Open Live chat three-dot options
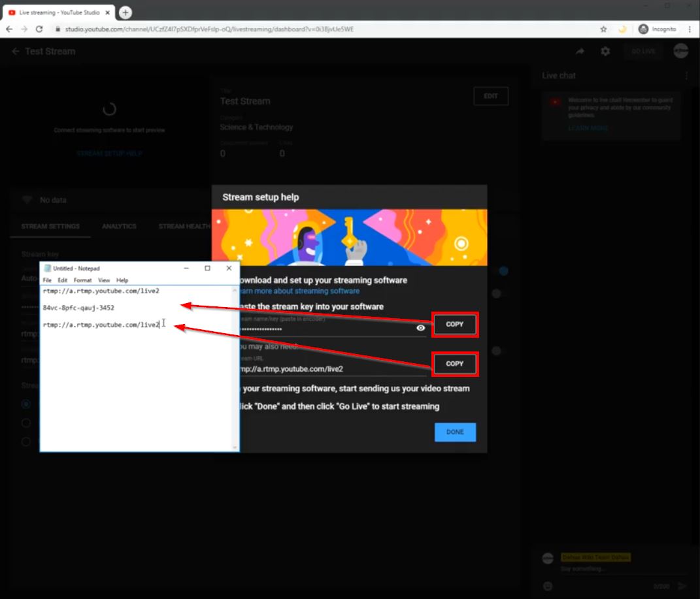 tap(687, 76)
